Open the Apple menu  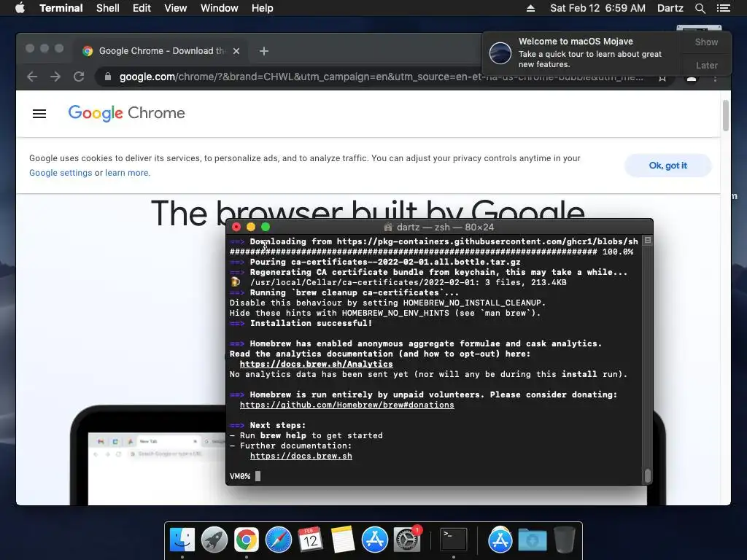(20, 8)
